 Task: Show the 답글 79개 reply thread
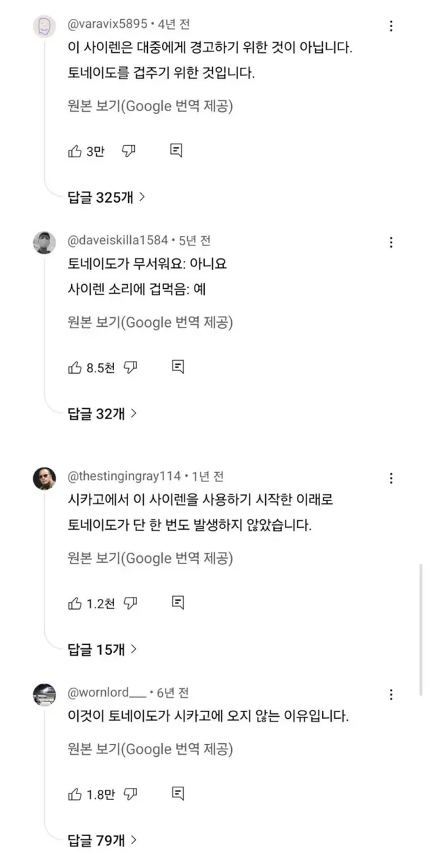click(102, 840)
